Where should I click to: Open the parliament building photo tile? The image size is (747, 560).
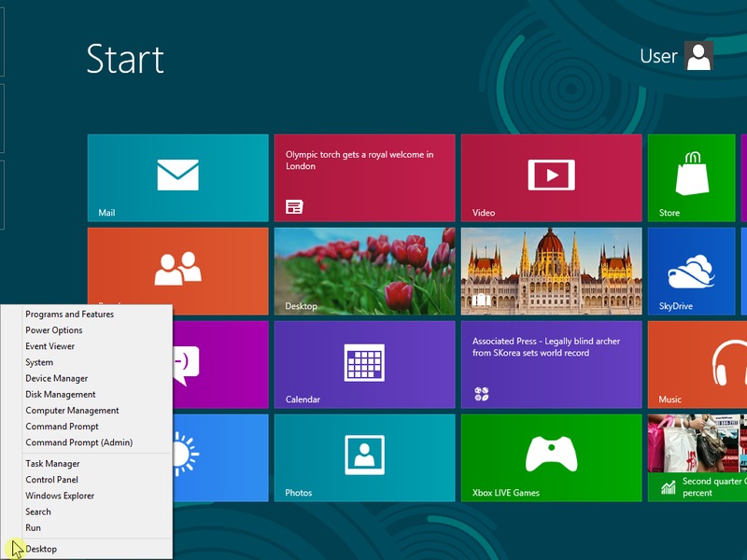tap(551, 271)
